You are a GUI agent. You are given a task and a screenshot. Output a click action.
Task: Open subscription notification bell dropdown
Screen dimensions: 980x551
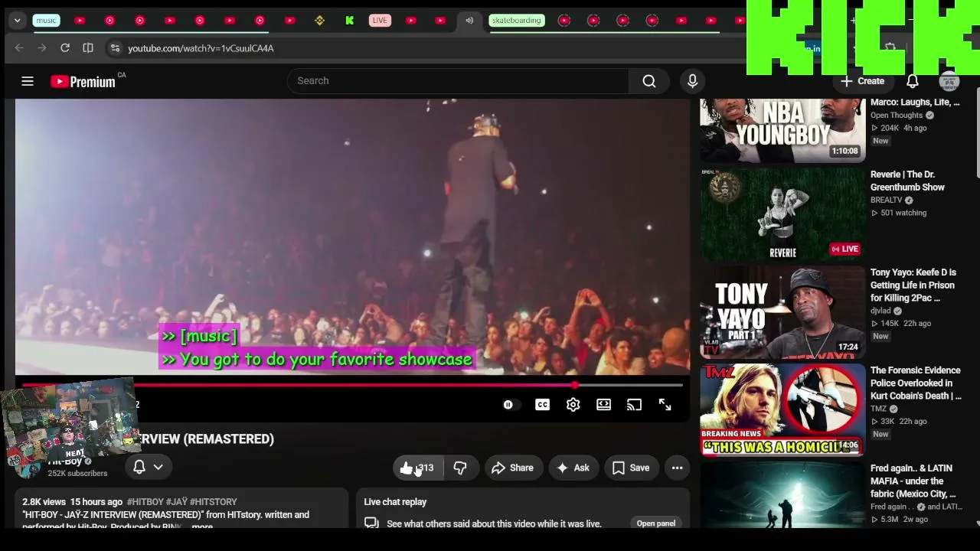pos(148,467)
